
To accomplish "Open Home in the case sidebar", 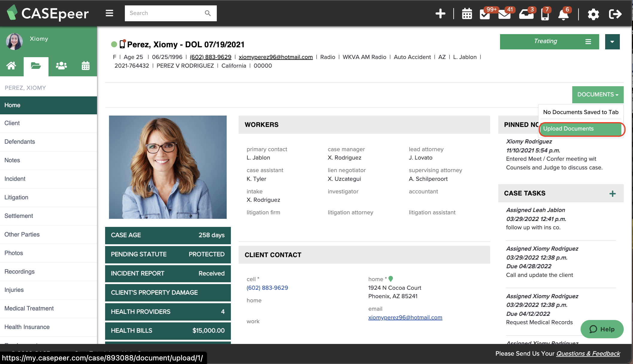I will (49, 105).
